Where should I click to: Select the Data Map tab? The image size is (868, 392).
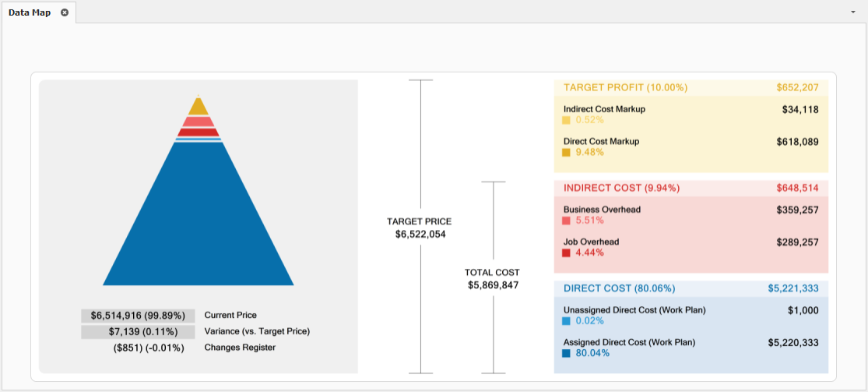(x=30, y=12)
